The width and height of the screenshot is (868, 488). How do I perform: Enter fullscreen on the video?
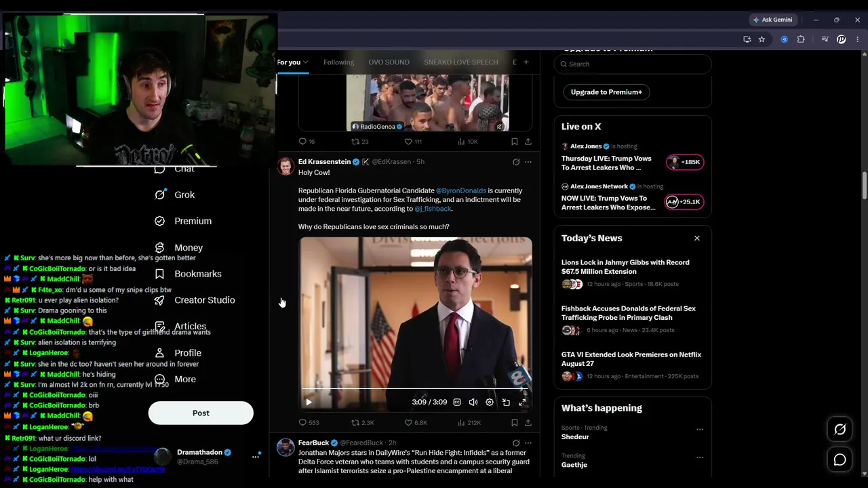[522, 402]
